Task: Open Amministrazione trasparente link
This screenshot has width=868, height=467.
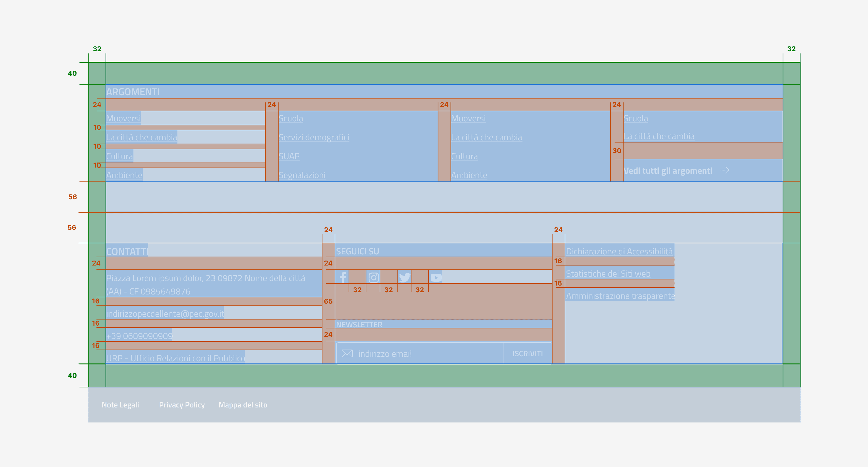Action: pos(621,296)
